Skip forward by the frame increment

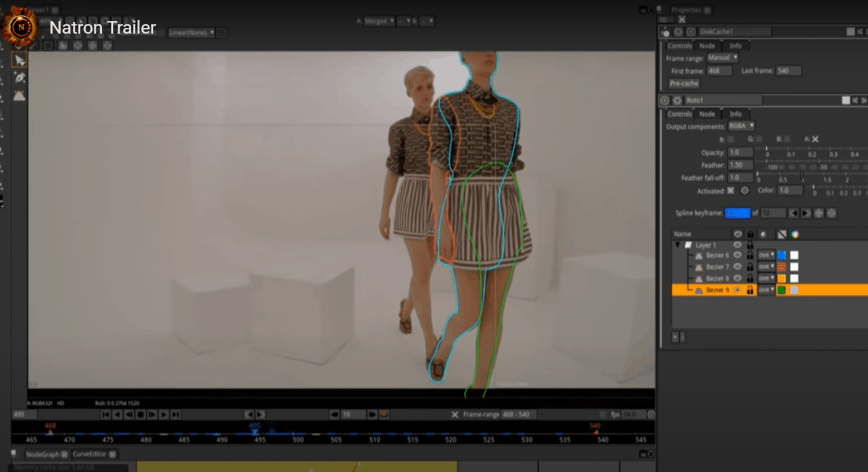click(x=372, y=415)
